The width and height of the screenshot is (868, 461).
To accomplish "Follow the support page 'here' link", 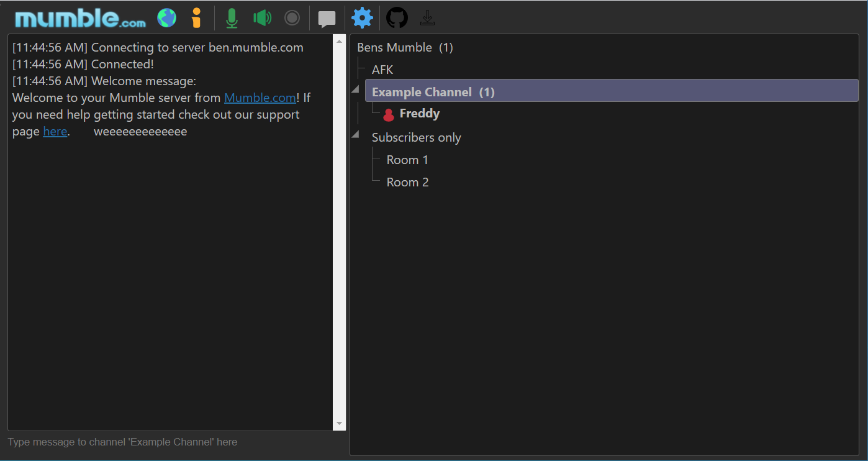I will pos(55,131).
